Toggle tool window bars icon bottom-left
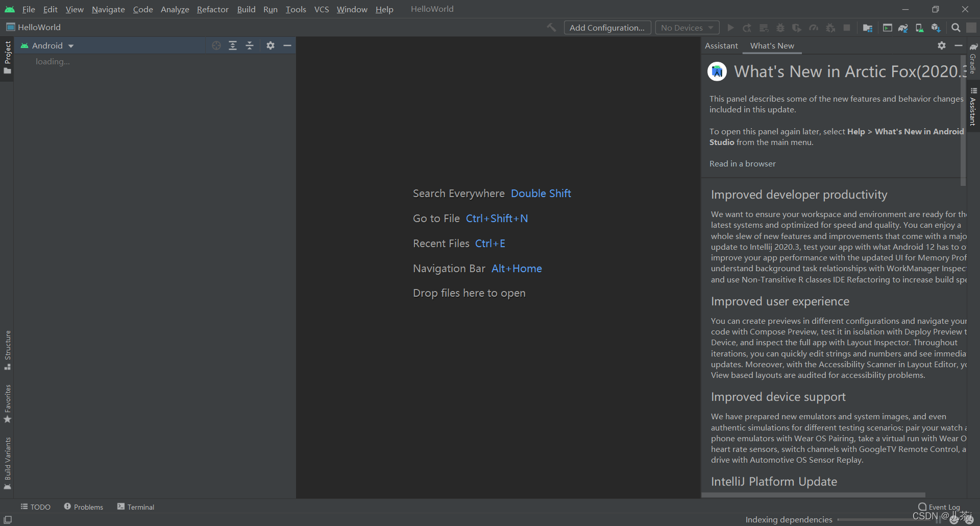Image resolution: width=980 pixels, height=526 pixels. [8, 519]
